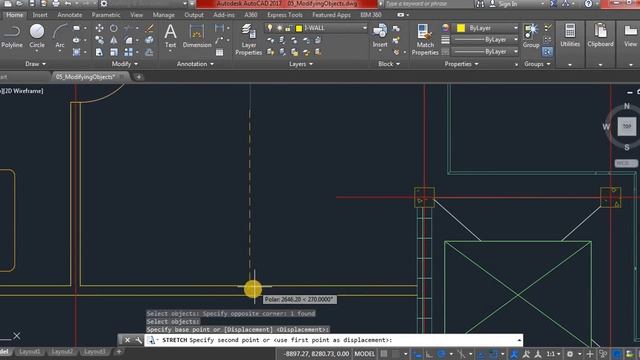Click the Rectangle tool icon in Draw panel

click(76, 28)
